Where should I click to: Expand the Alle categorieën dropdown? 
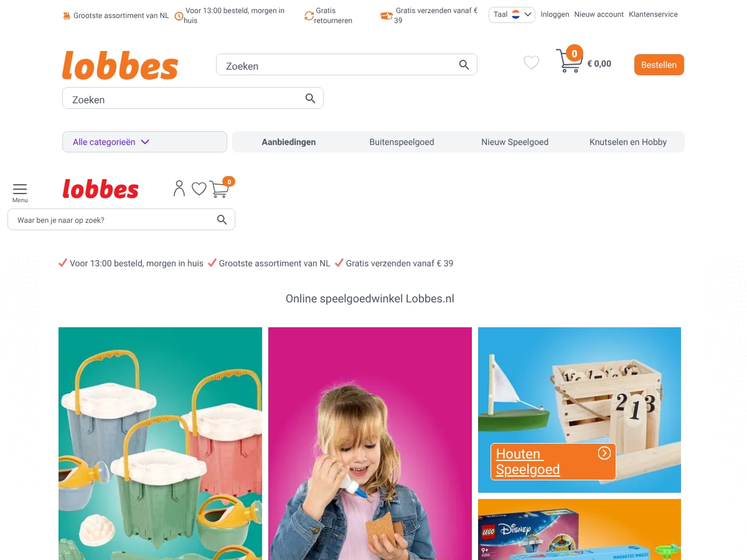[144, 142]
